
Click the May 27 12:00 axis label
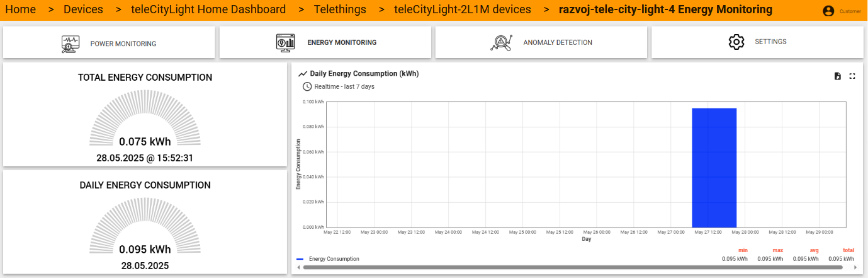point(708,232)
